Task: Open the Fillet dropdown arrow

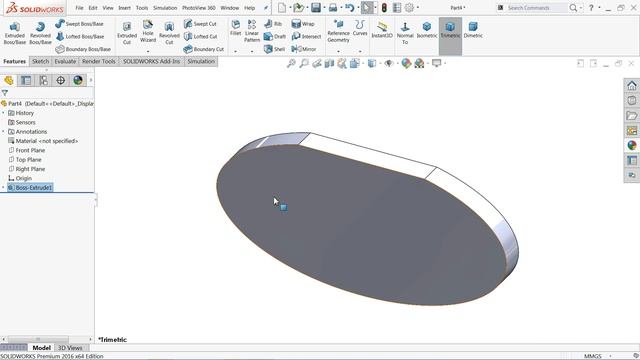Action: (236, 51)
